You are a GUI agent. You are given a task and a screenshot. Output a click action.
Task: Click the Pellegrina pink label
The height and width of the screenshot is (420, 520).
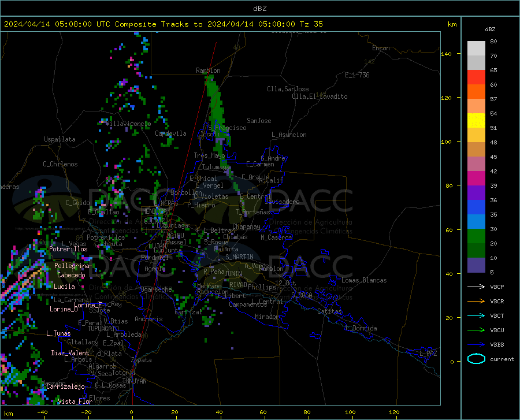coord(72,266)
